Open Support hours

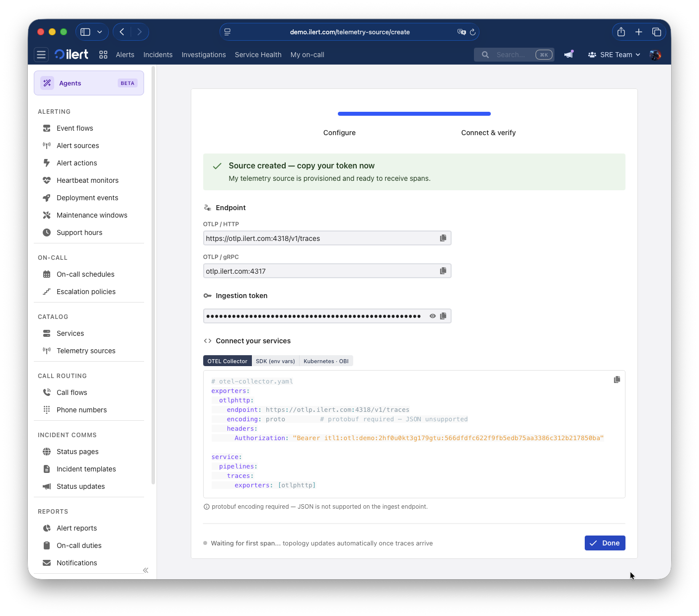click(x=89, y=232)
